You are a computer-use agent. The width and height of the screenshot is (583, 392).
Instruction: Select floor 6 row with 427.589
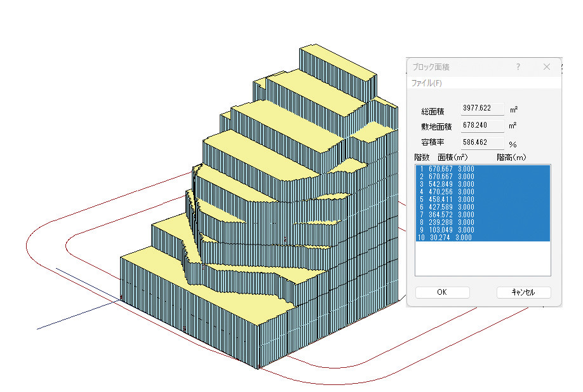[x=483, y=207]
